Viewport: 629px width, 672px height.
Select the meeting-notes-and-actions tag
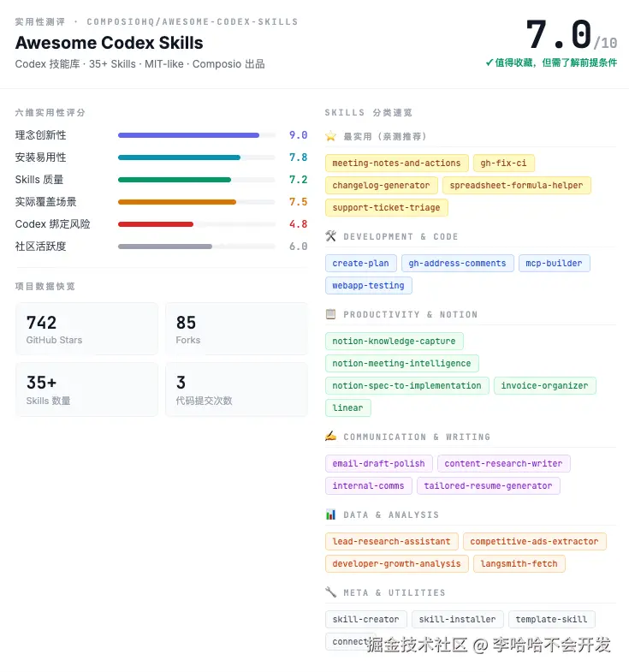click(396, 163)
